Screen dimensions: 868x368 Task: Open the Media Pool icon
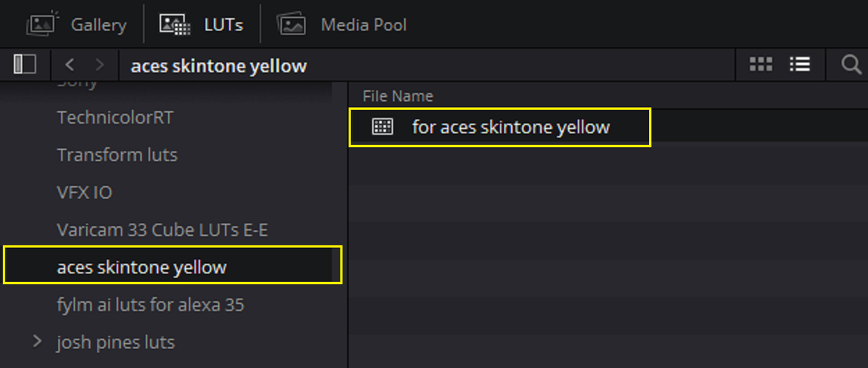point(292,24)
